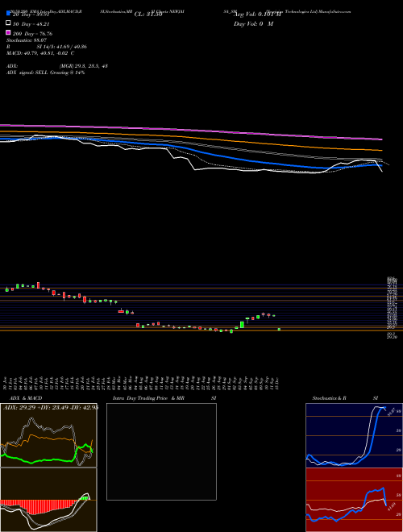This screenshot has height=532, width=403.
Task: Click the orange moving average line
Action: click(191, 139)
